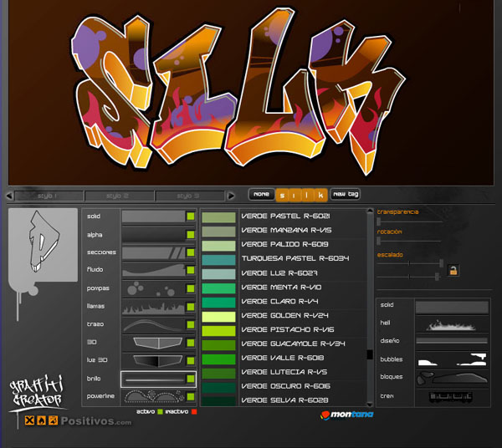Click the orange flame icon near Positivos
The height and width of the screenshot is (448, 502).
(41, 420)
